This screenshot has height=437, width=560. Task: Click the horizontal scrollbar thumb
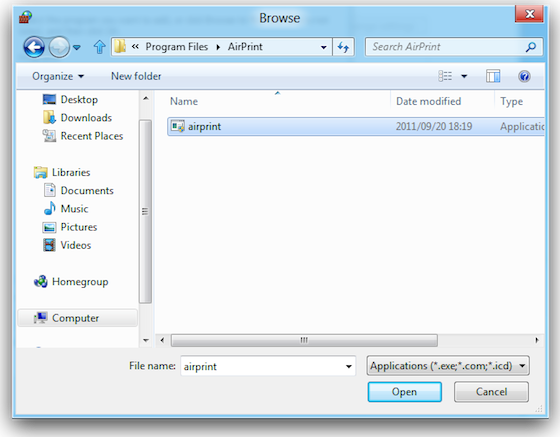[x=304, y=340]
